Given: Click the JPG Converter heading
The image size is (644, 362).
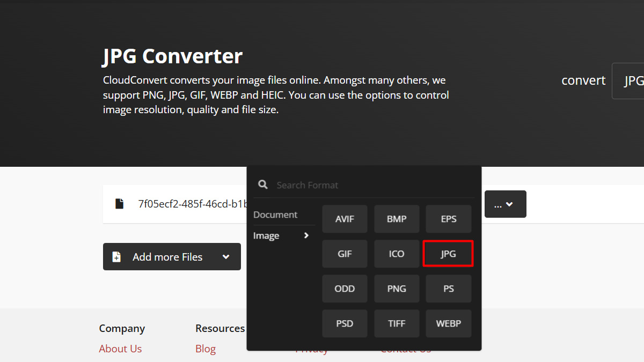Looking at the screenshot, I should click(173, 56).
